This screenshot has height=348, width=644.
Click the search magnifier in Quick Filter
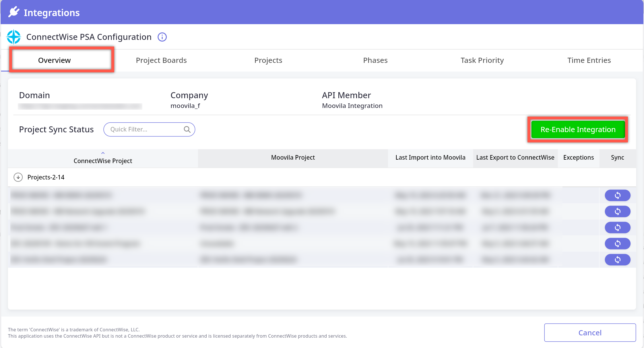coord(187,129)
